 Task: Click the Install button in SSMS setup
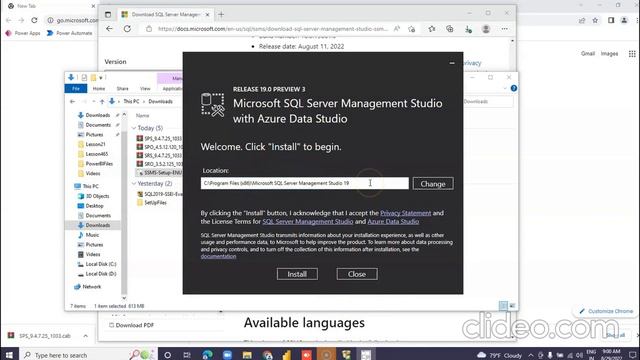[297, 274]
